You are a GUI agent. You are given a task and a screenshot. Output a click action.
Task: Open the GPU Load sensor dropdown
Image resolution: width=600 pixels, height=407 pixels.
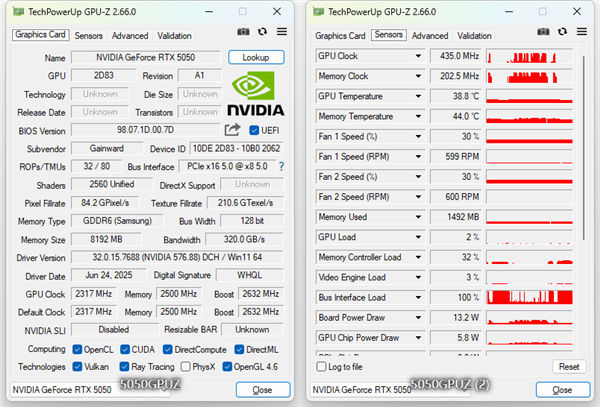[x=418, y=237]
